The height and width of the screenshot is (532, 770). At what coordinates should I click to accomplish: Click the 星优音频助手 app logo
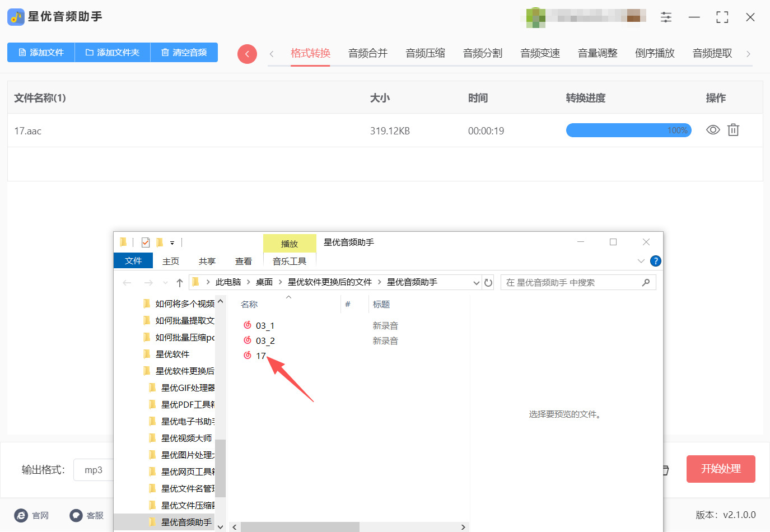[16, 17]
